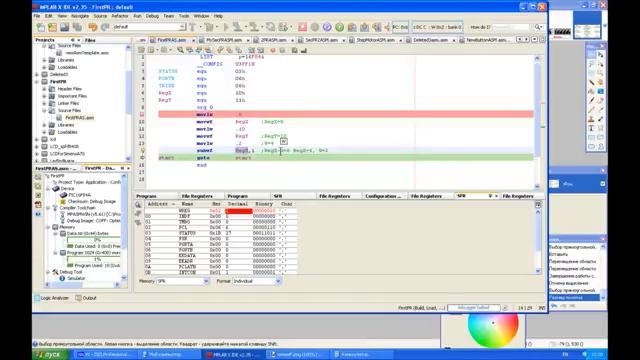
Task: Switch to the MySecPRASM.asm editor tab
Action: (224, 40)
